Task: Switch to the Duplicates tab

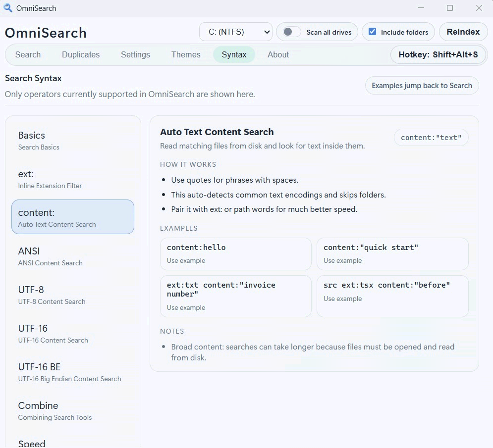Action: [x=81, y=54]
